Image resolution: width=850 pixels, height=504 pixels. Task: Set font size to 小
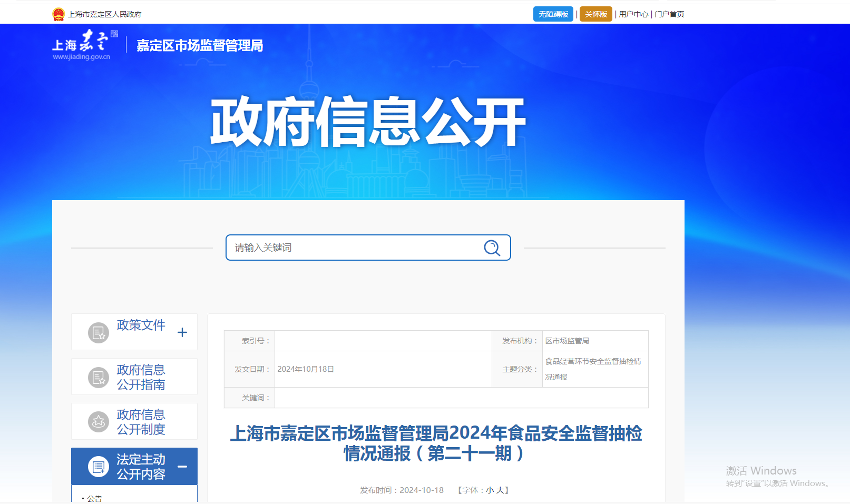click(x=490, y=490)
